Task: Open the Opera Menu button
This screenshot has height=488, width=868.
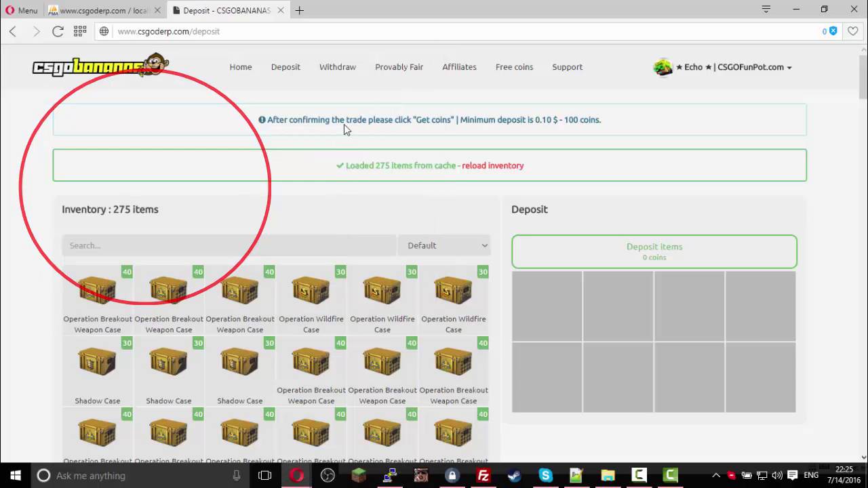Action: click(22, 10)
